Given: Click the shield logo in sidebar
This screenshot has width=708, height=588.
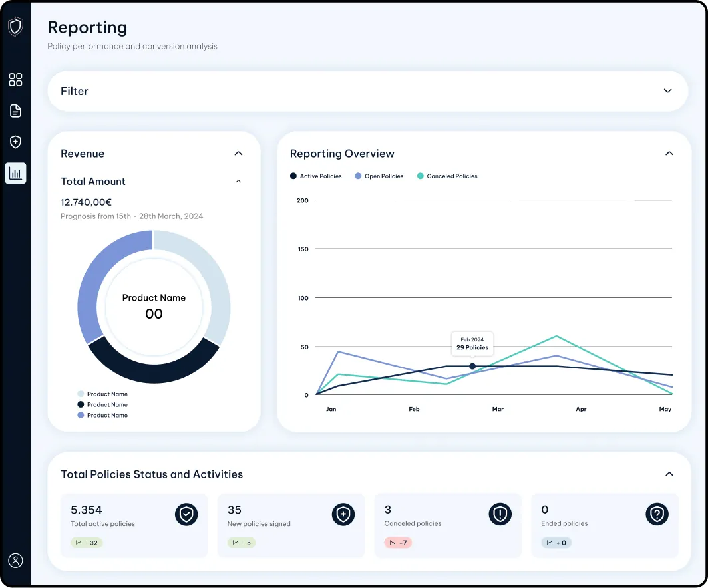Looking at the screenshot, I should pos(15,27).
